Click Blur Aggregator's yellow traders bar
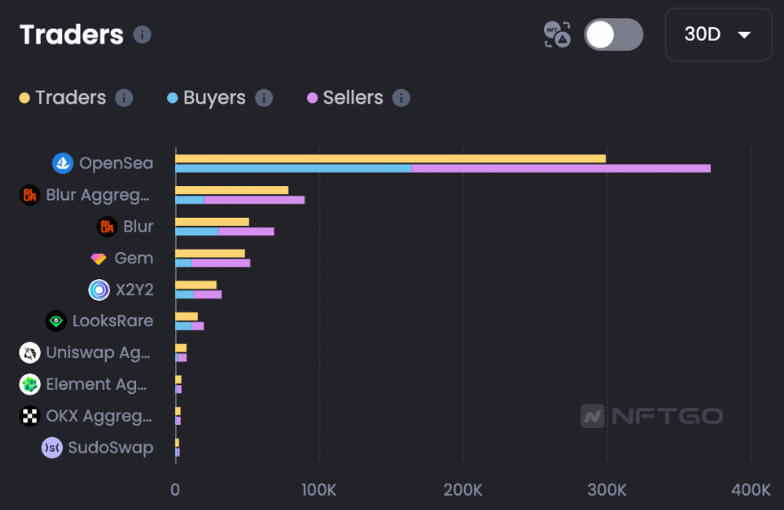This screenshot has width=784, height=510. [232, 190]
